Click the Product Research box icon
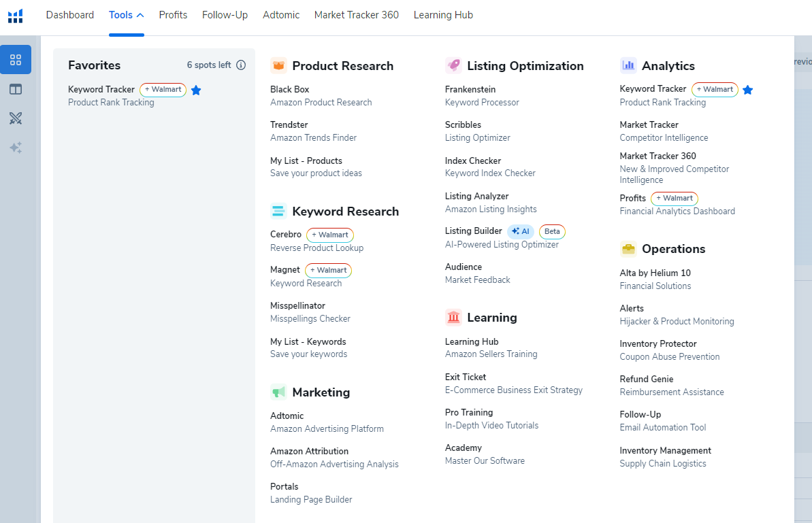 tap(278, 66)
